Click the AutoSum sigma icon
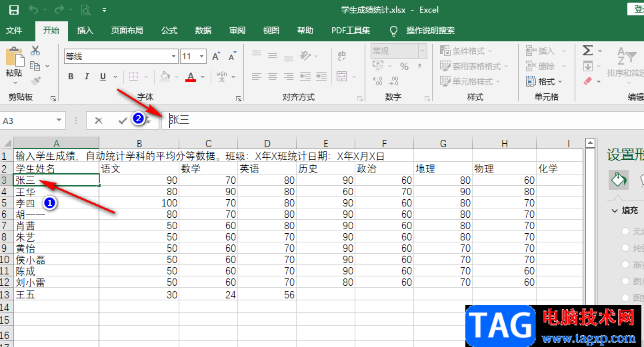Screen dimensions: 644x347 (x=588, y=51)
